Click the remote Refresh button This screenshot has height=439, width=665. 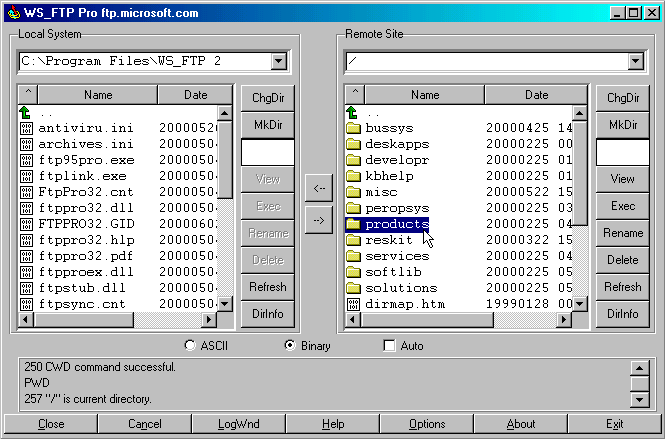pyautogui.click(x=623, y=287)
